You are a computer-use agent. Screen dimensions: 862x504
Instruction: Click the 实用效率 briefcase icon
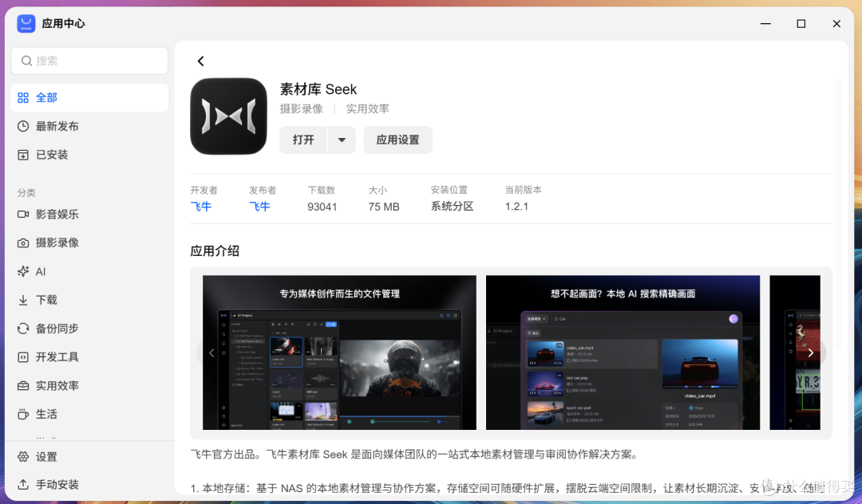[23, 385]
